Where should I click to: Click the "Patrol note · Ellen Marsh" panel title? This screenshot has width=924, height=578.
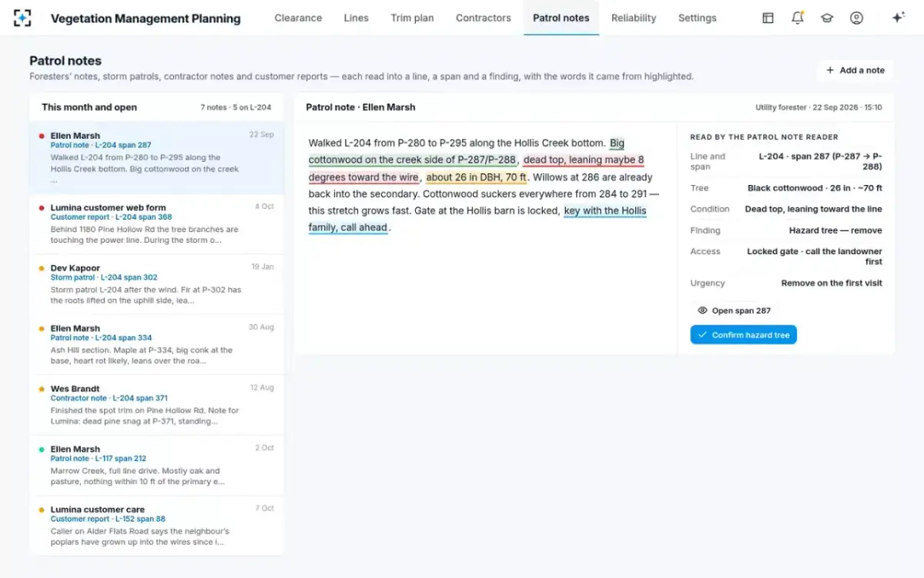360,108
